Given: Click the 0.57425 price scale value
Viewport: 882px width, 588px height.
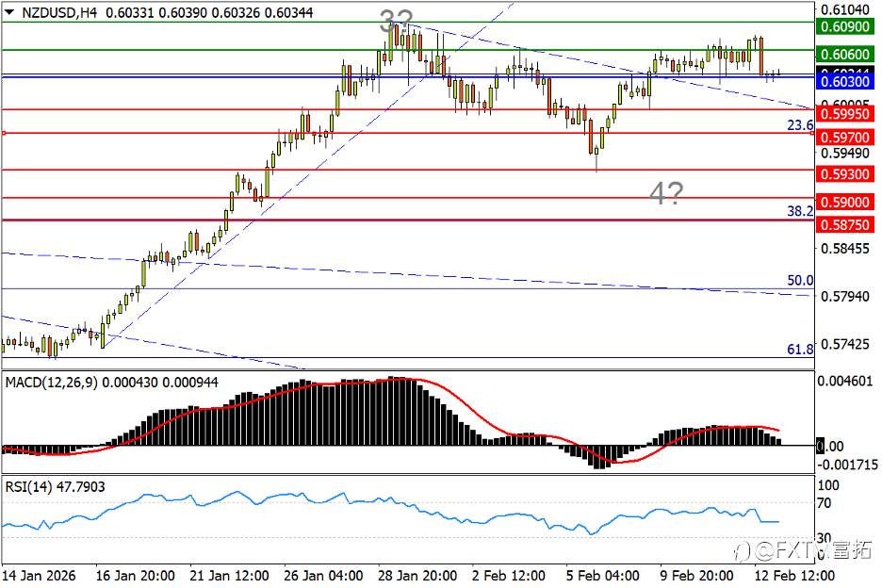Looking at the screenshot, I should [x=845, y=344].
